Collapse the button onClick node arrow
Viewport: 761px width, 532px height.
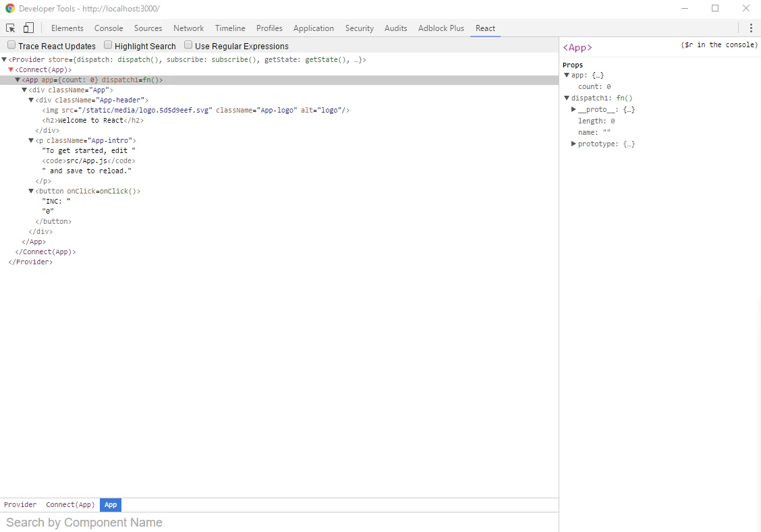pos(31,191)
